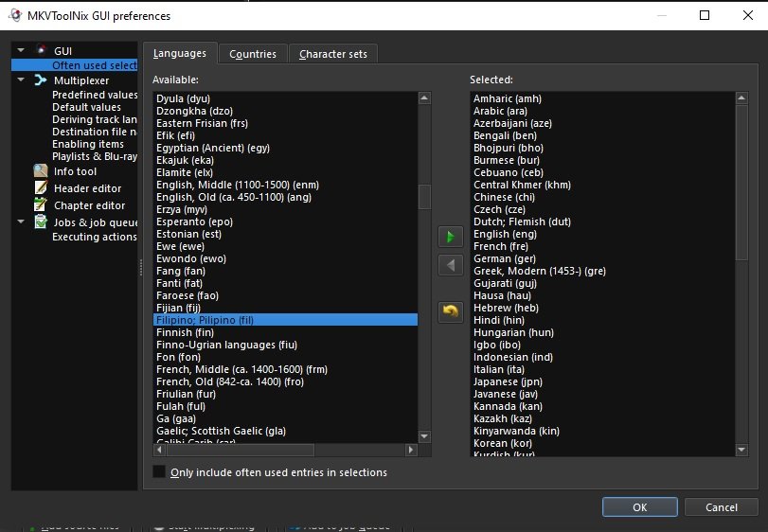The image size is (768, 532).
Task: Click Available list horizontal scroll left arrow
Action: click(159, 450)
